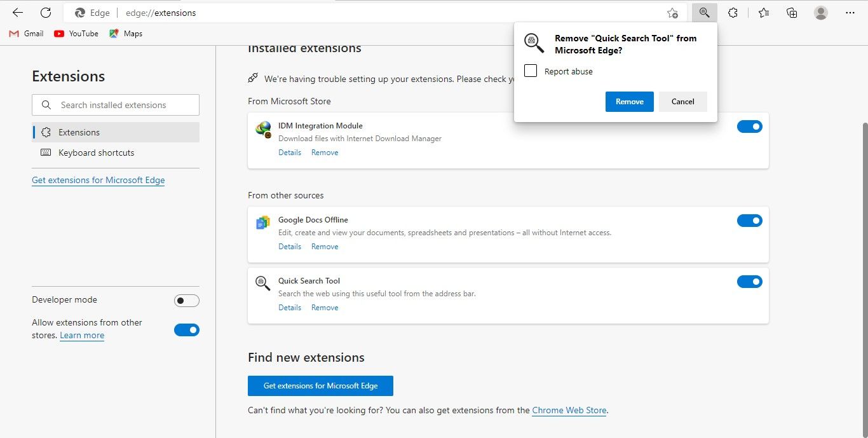Toggle off IDM Integration Module

pos(750,127)
